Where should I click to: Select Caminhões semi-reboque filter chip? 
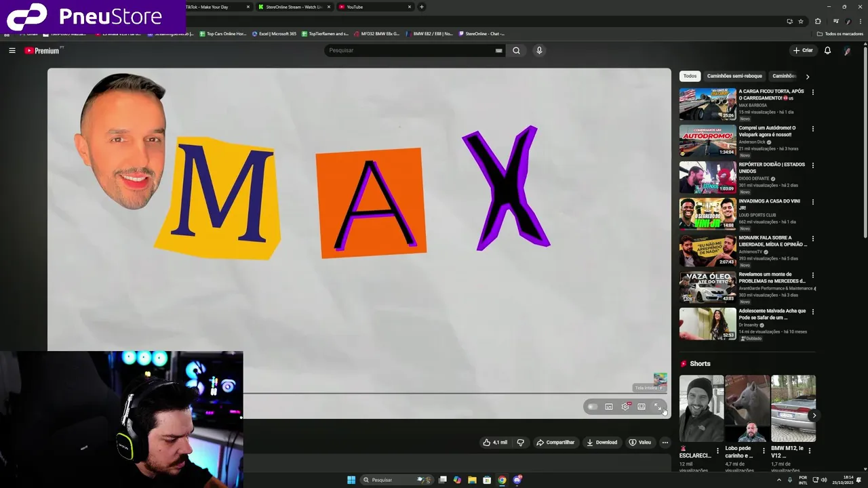tap(734, 76)
